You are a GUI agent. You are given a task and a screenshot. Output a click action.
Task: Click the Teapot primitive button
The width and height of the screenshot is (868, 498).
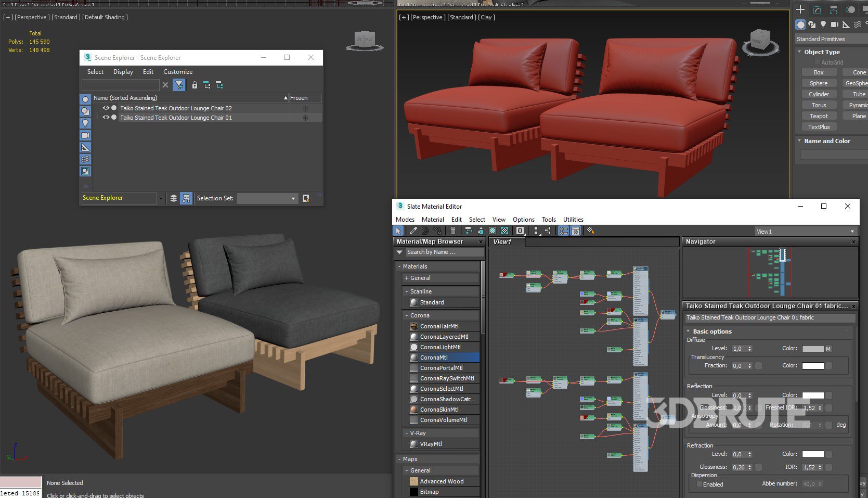(x=819, y=116)
